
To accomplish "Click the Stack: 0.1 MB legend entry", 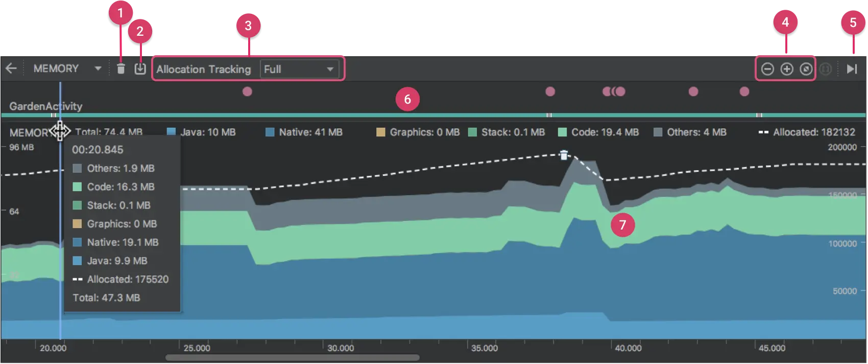I will click(507, 132).
